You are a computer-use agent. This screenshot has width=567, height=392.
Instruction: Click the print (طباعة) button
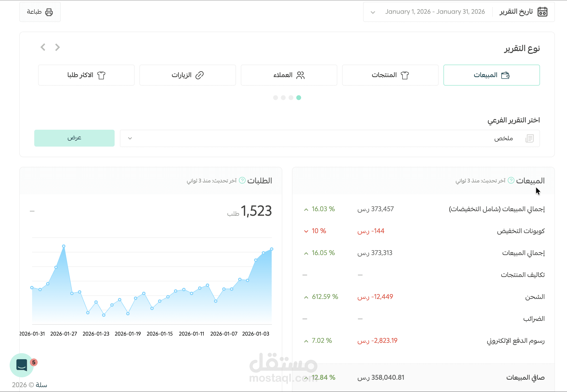pyautogui.click(x=40, y=12)
